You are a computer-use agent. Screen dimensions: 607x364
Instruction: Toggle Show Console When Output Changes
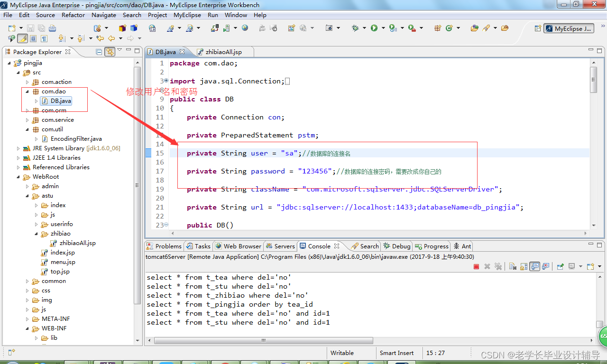click(x=535, y=266)
